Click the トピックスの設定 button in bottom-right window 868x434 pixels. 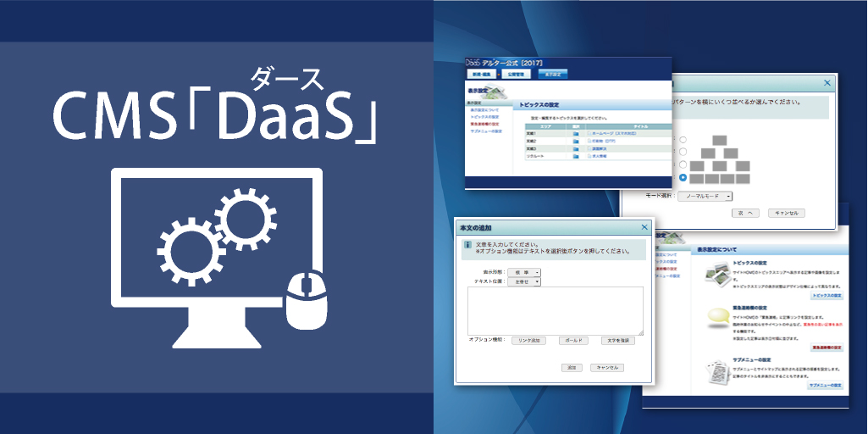coord(827,296)
